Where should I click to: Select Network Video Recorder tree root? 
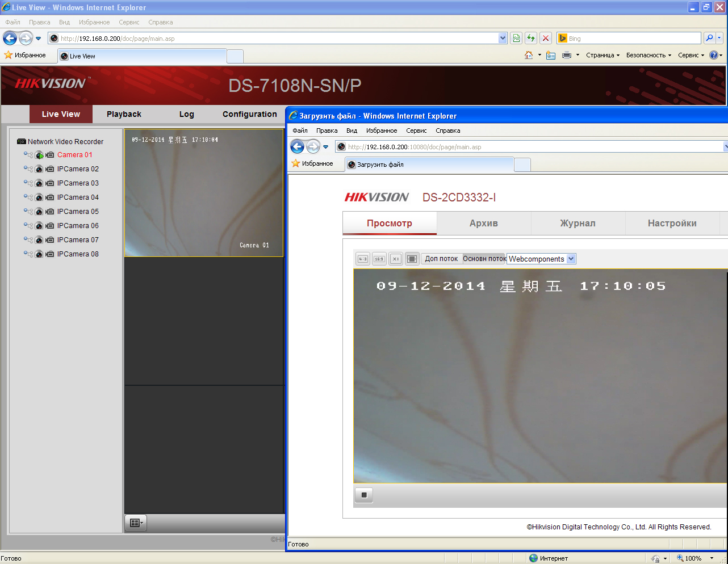(65, 142)
